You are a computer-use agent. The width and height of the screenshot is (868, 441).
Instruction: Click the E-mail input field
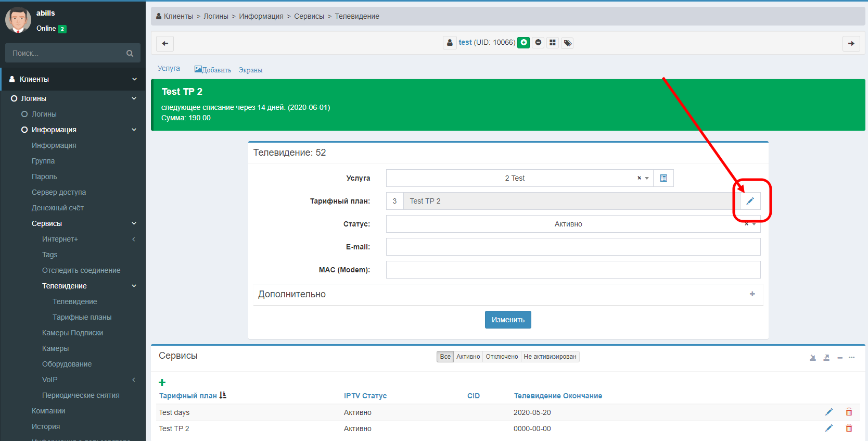pyautogui.click(x=573, y=247)
